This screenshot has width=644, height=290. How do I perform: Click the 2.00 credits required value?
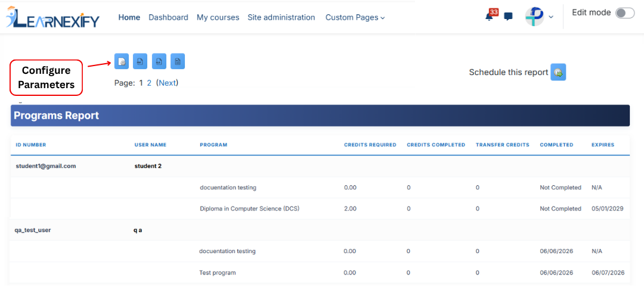point(351,209)
